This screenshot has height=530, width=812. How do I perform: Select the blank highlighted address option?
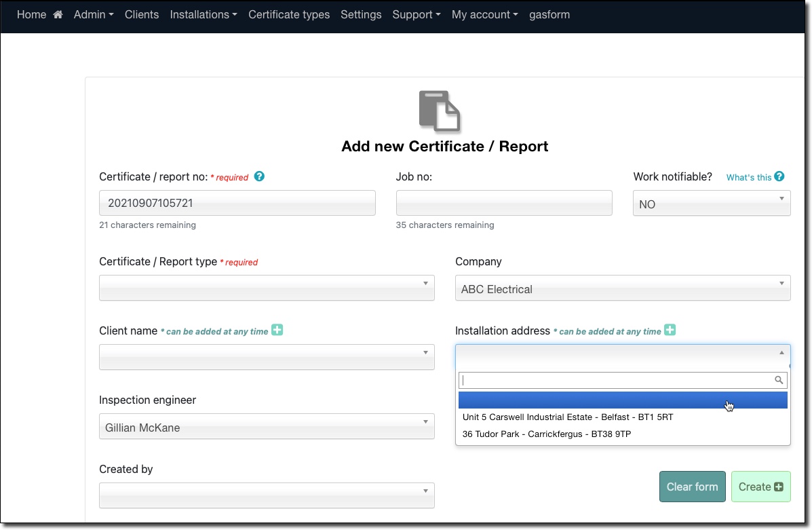click(x=623, y=400)
